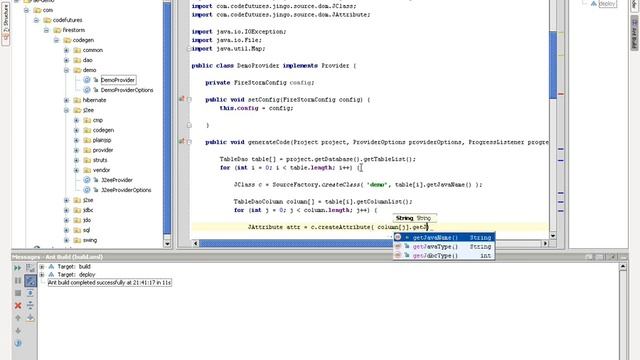640x360 pixels.
Task: Toggle the highlighted verbose output button
Action: pyautogui.click(x=30, y=281)
